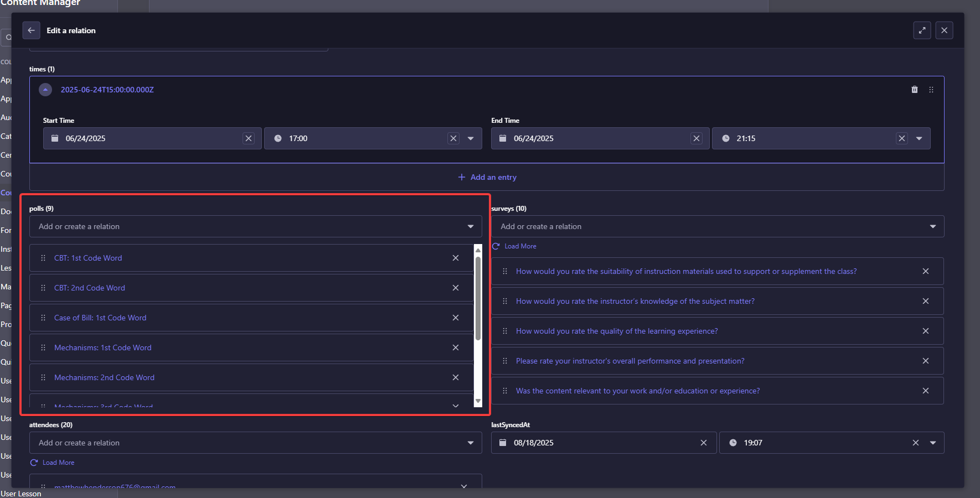Clear the End Time value 21:15

pyautogui.click(x=901, y=138)
